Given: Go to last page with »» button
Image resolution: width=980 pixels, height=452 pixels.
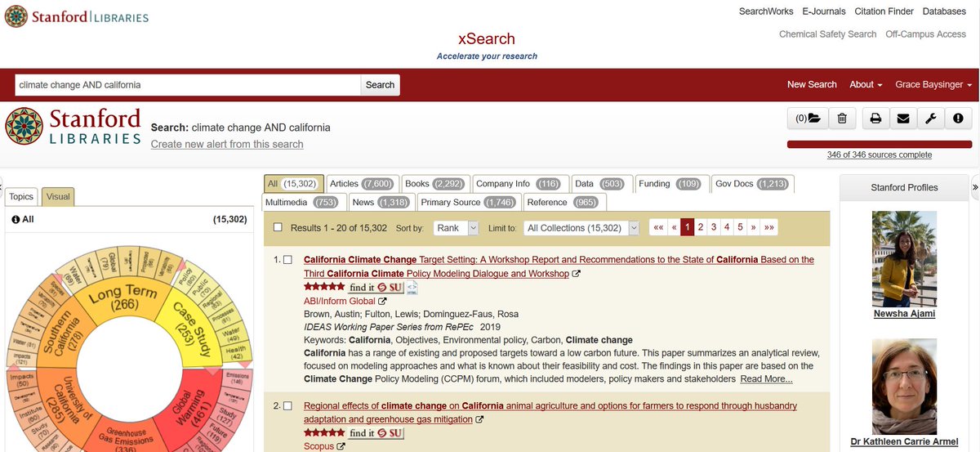Looking at the screenshot, I should pyautogui.click(x=768, y=228).
